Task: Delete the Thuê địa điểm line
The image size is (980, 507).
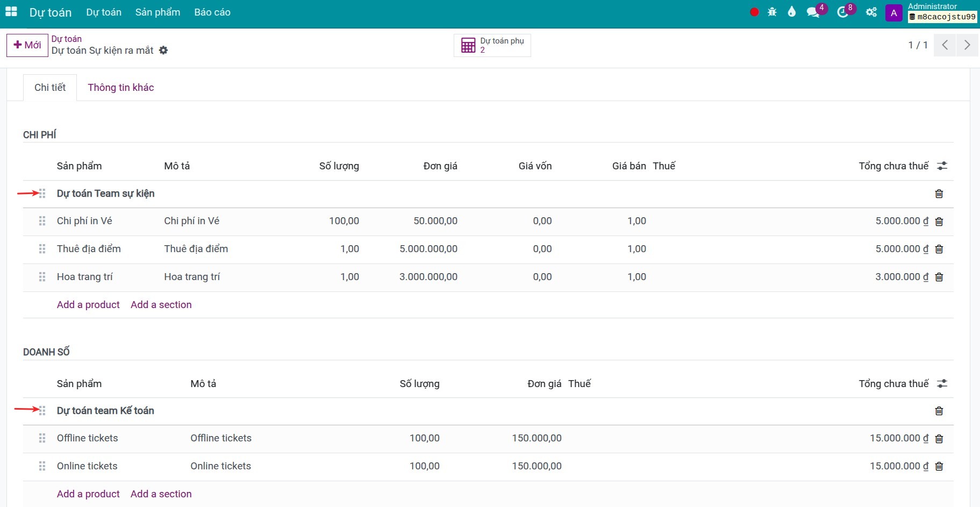Action: point(939,249)
